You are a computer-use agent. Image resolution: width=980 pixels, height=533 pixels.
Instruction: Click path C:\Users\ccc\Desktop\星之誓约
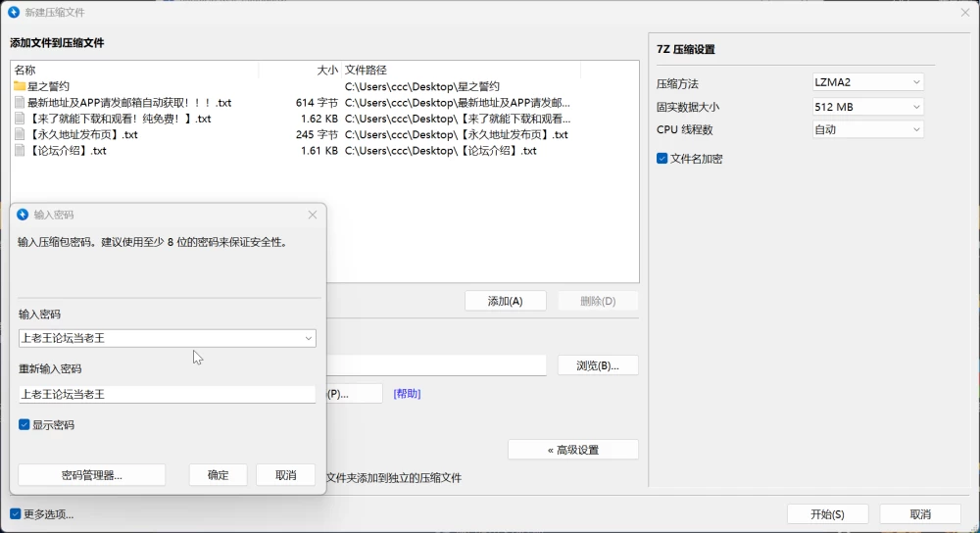(422, 86)
